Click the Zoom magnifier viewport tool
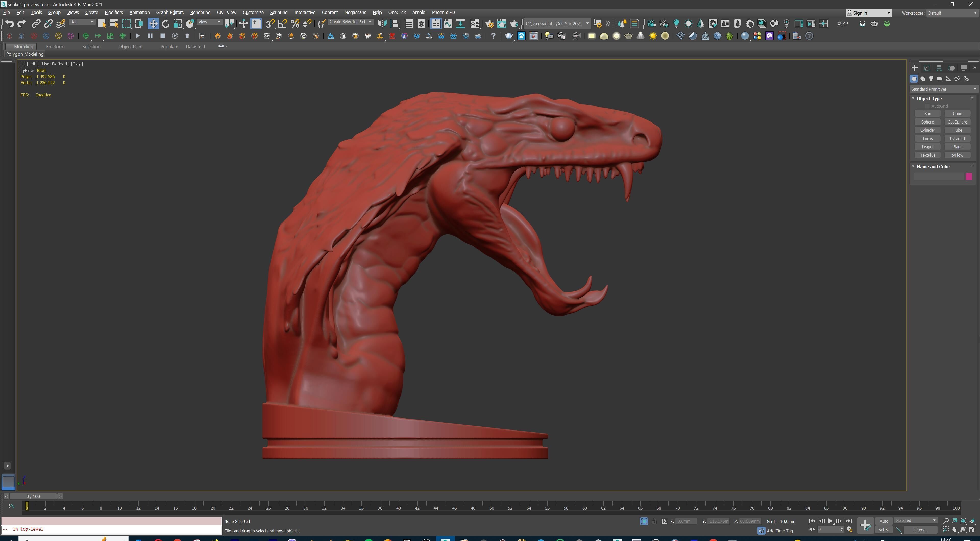980x541 pixels. coord(946,521)
